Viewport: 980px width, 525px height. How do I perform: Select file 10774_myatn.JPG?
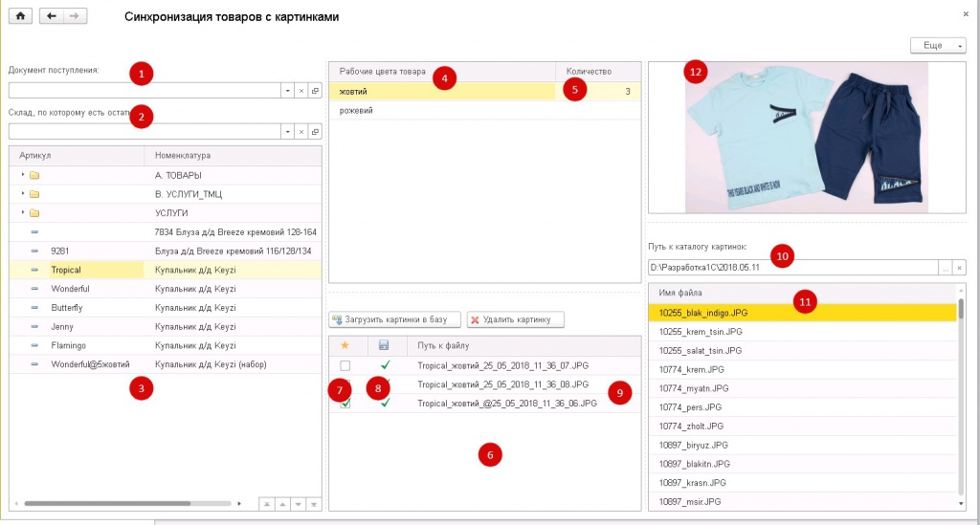pyautogui.click(x=803, y=388)
